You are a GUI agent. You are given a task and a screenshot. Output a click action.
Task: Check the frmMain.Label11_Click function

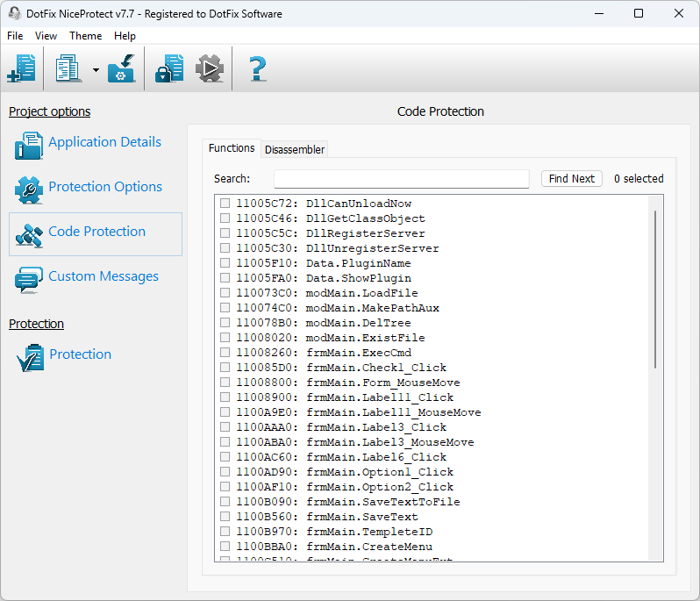(225, 397)
